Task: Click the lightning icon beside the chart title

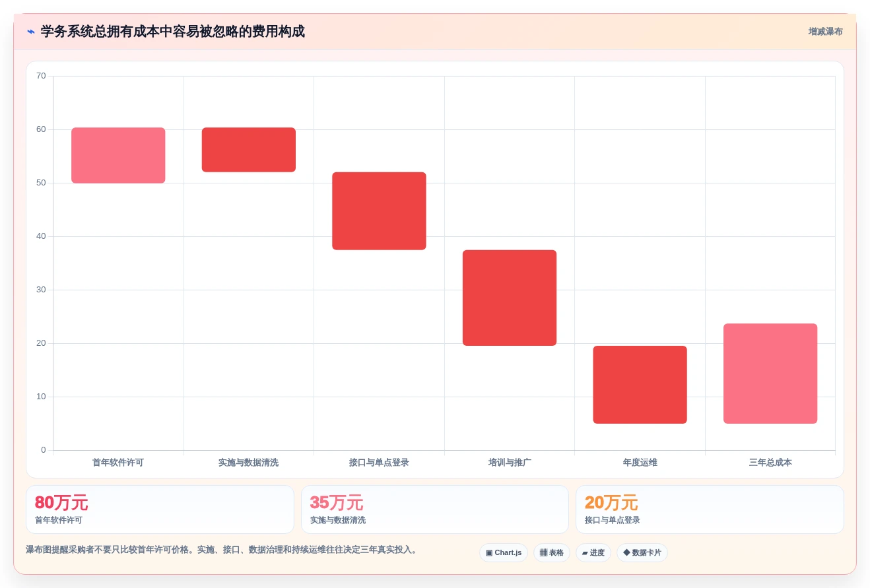Action: [x=31, y=32]
